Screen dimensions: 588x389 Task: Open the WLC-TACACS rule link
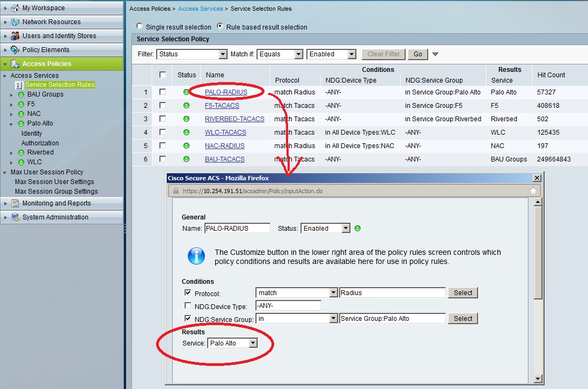(225, 133)
